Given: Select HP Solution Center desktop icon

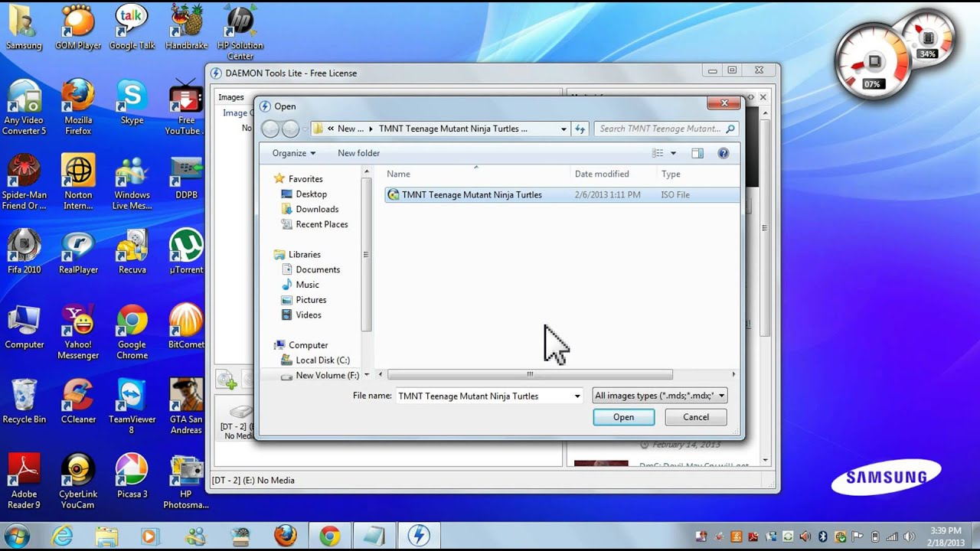Looking at the screenshot, I should (240, 32).
